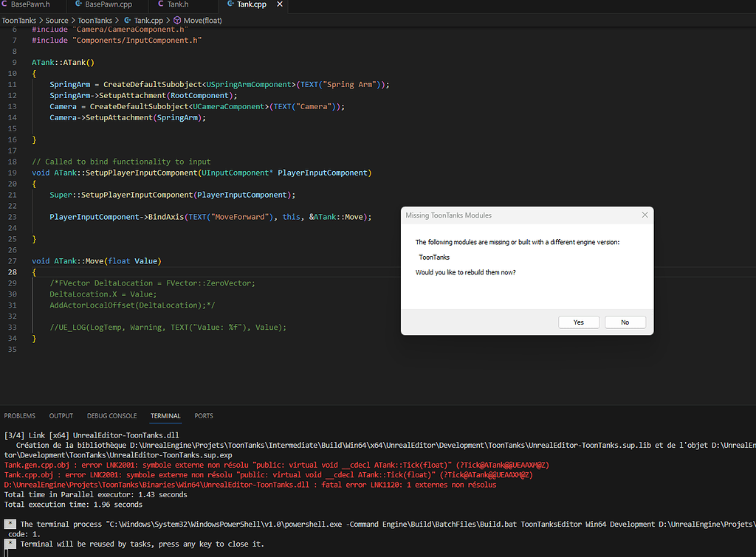
Task: Click the terminal icon beside the reuse notice
Action: (x=9, y=544)
